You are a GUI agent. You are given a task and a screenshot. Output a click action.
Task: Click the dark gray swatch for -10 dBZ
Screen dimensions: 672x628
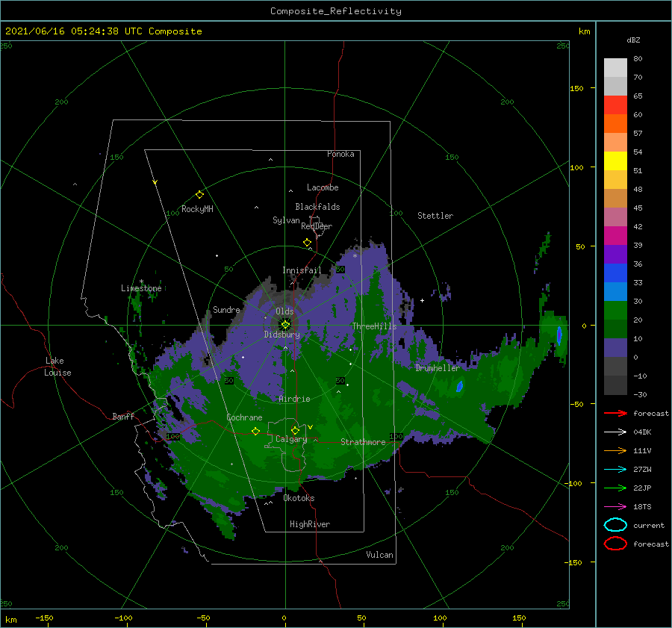click(x=615, y=385)
